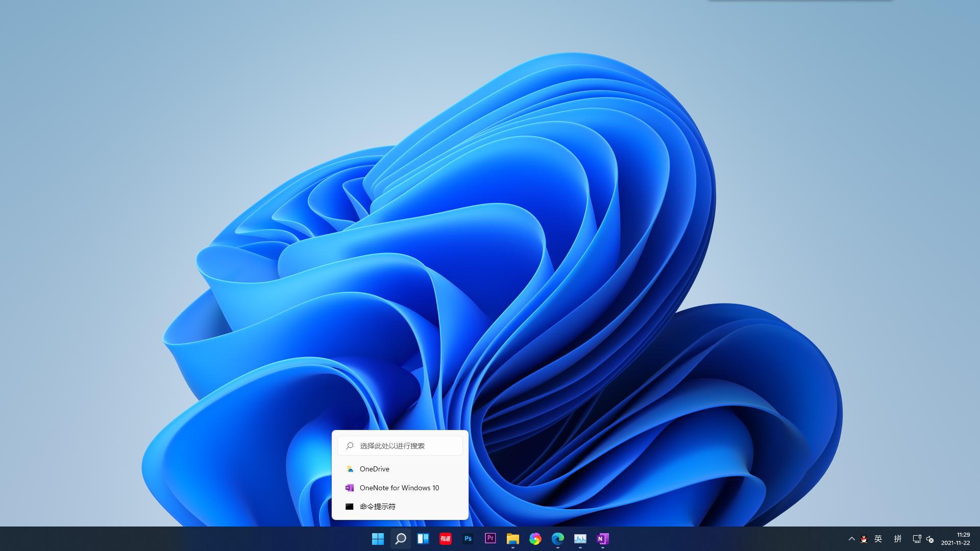Open the Youdao Dictionary taskbar icon
Screen dimensions: 980x551
pos(445,539)
